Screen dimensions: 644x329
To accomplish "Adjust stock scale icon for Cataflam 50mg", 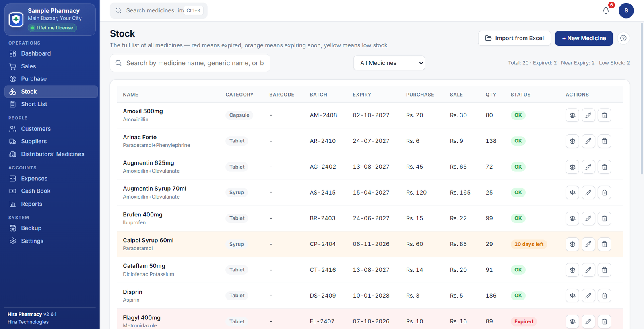I will point(572,270).
